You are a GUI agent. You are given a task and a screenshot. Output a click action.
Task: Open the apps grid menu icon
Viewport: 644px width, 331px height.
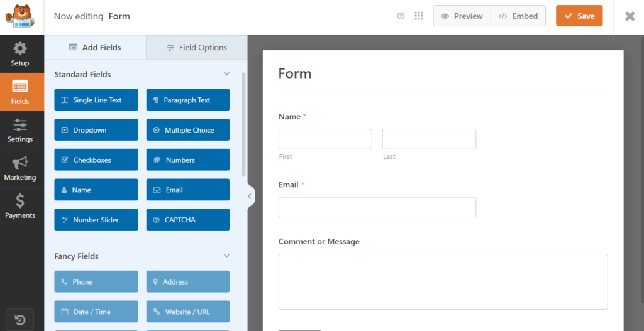(x=418, y=16)
